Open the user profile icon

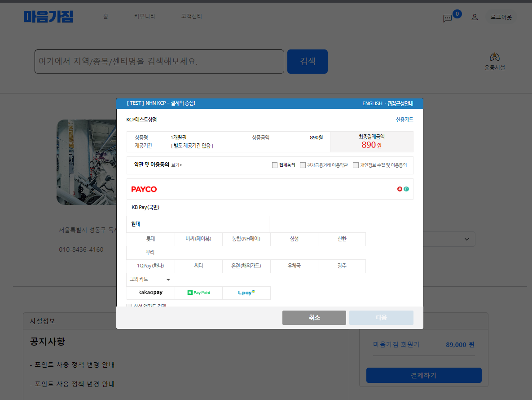475,17
